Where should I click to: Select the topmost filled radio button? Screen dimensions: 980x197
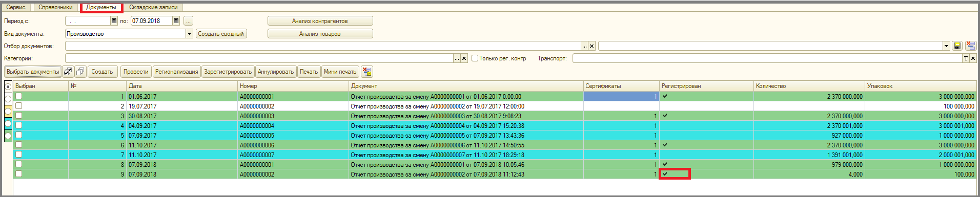(8, 86)
